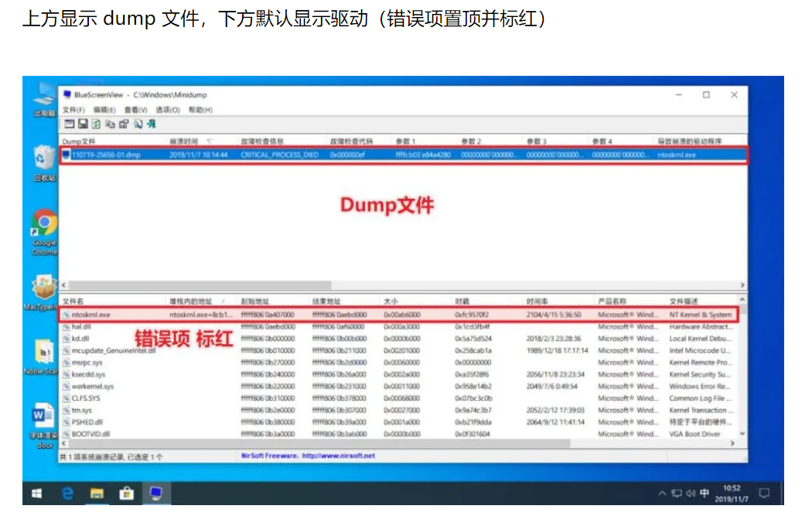Screen dimensions: 812x516
Task: Select the hal.dll driver row
Action: click(x=399, y=327)
